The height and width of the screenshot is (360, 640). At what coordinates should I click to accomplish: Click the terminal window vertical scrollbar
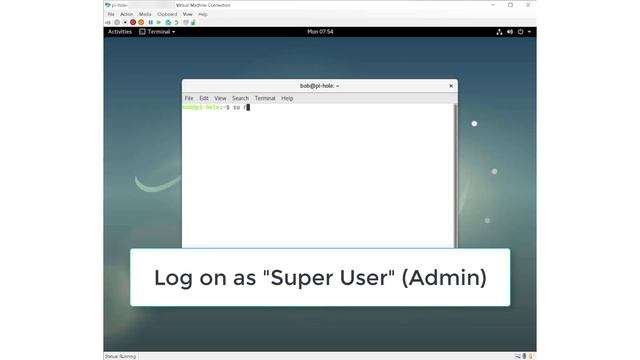(x=455, y=176)
